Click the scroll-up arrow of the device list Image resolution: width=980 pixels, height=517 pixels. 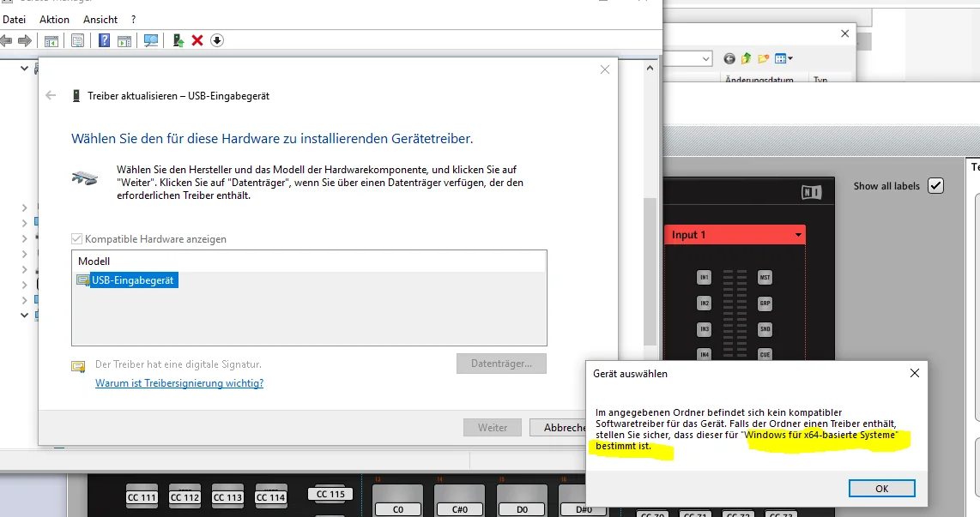(x=650, y=68)
